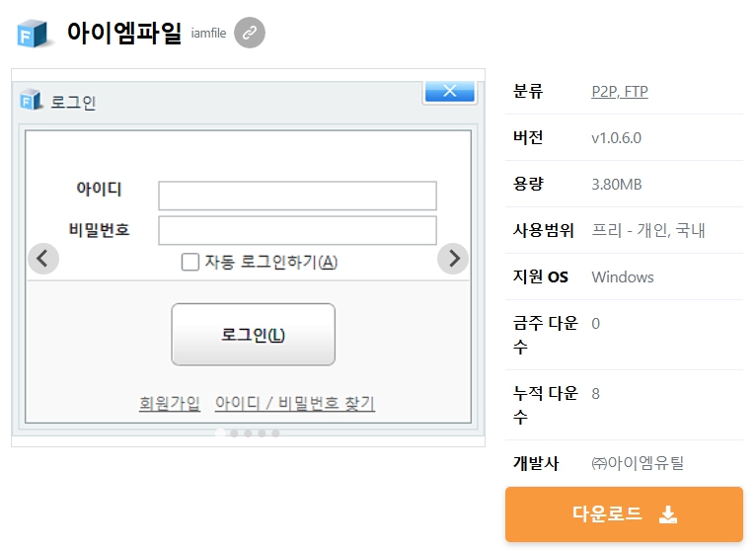The height and width of the screenshot is (551, 756).
Task: Click the 누적 다운수 value 8
Action: (595, 394)
